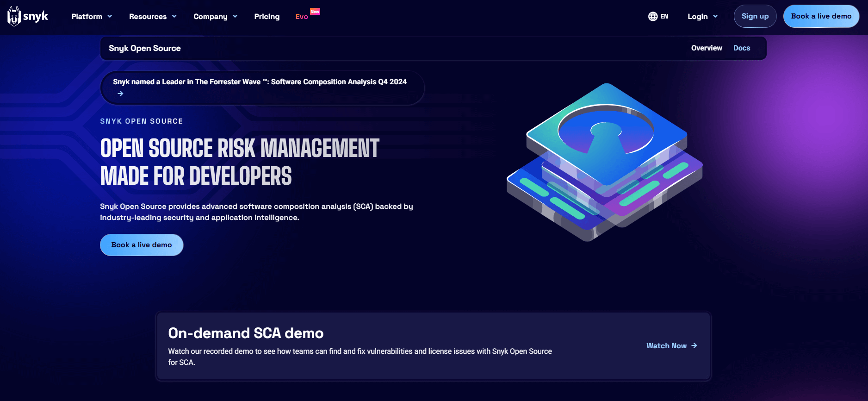Click the 3D lock illustration
This screenshot has height=401, width=868.
[x=605, y=162]
